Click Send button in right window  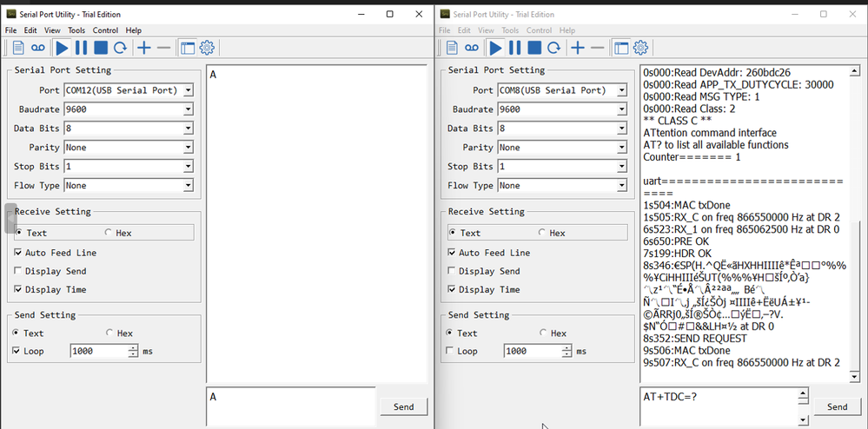point(837,407)
